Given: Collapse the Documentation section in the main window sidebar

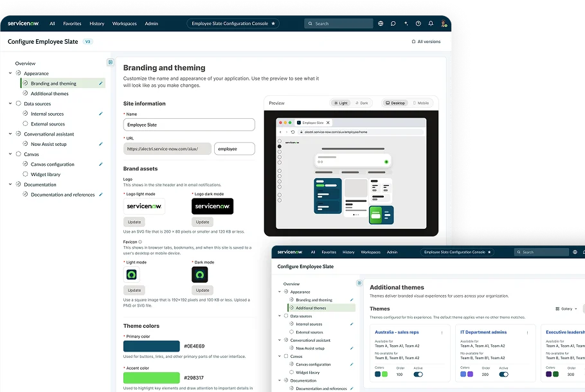Looking at the screenshot, I should [10, 184].
